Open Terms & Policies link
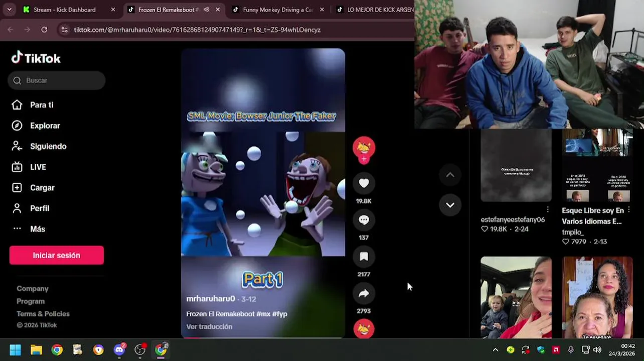Screen dimensions: 644x361 tap(43, 313)
